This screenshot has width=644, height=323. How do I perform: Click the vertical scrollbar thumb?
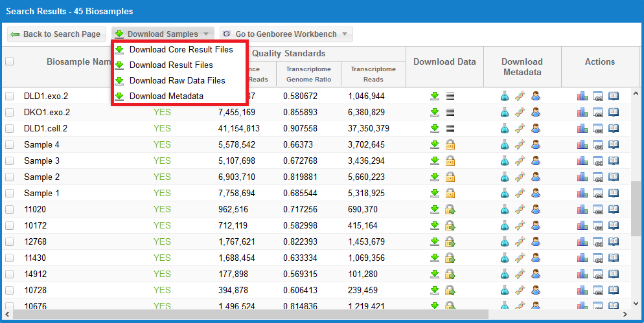[x=634, y=209]
